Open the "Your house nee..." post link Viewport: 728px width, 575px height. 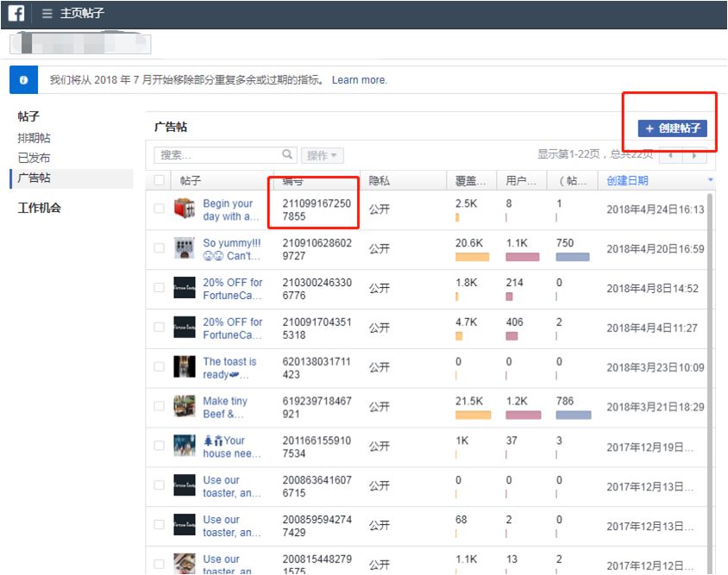click(232, 447)
